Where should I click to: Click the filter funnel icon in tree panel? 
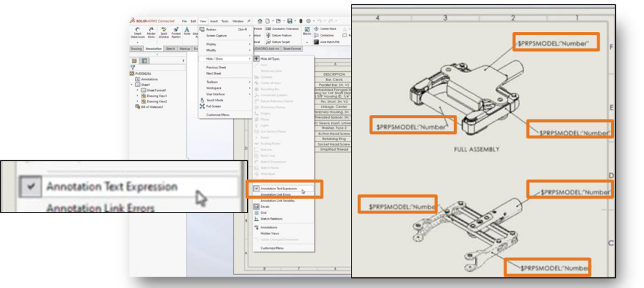pos(133,67)
